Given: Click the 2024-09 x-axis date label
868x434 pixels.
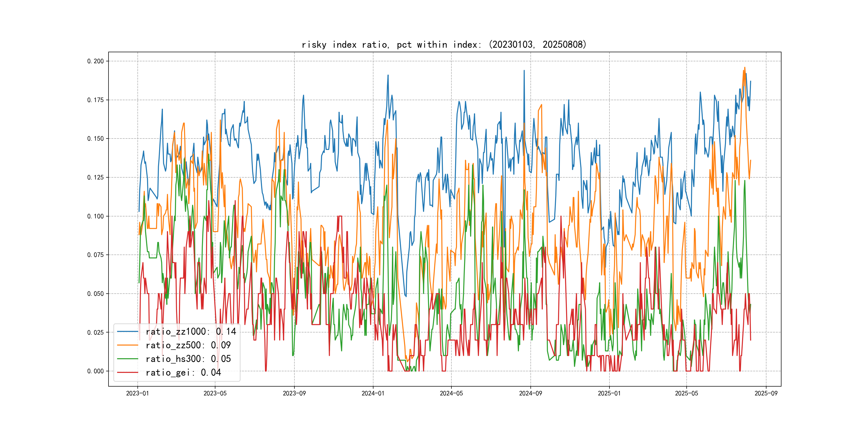Looking at the screenshot, I should pos(530,393).
